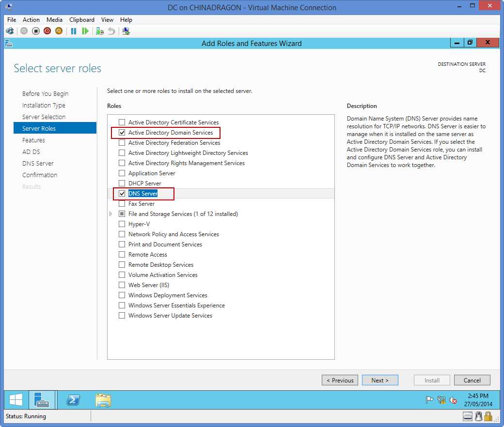Click the Previous button

pyautogui.click(x=340, y=380)
